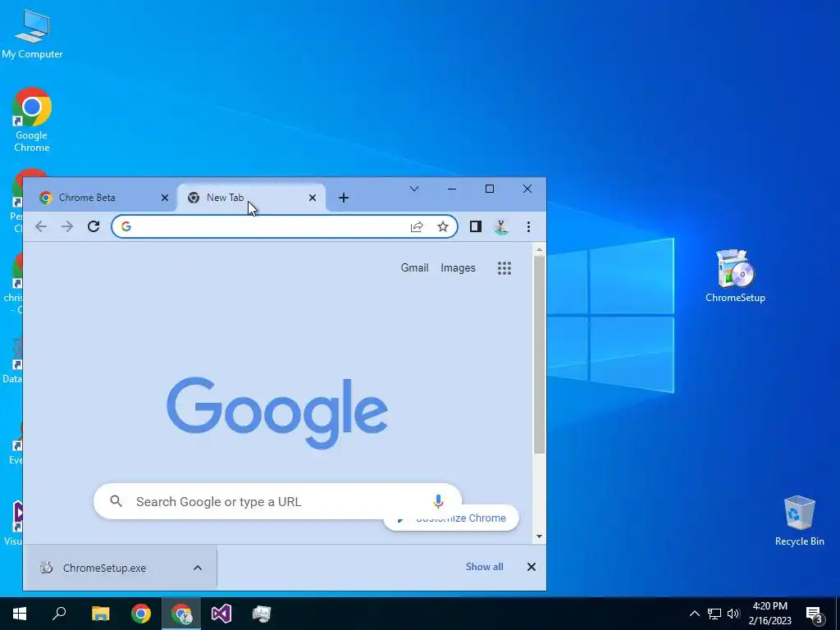Click the magnifier icon in Google search box

click(116, 501)
